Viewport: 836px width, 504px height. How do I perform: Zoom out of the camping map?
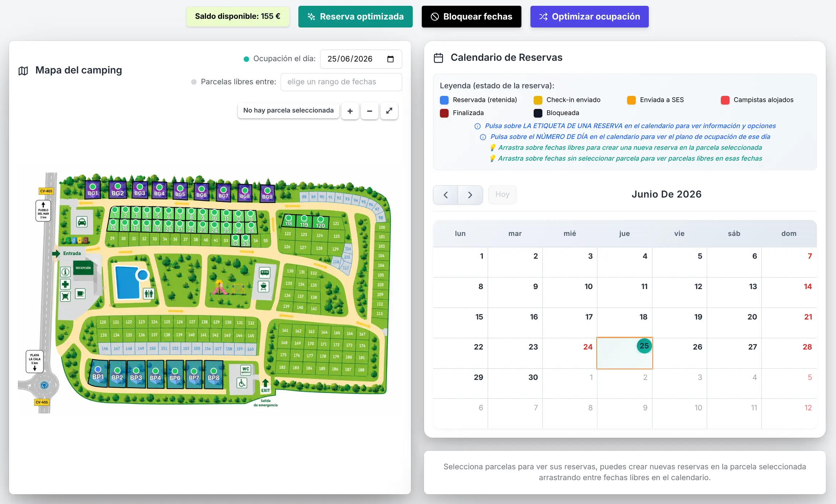coord(369,111)
